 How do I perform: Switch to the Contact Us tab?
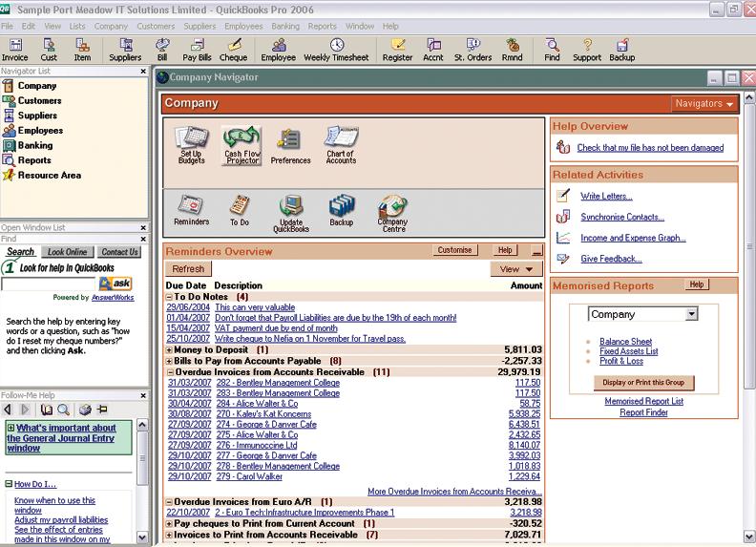119,252
